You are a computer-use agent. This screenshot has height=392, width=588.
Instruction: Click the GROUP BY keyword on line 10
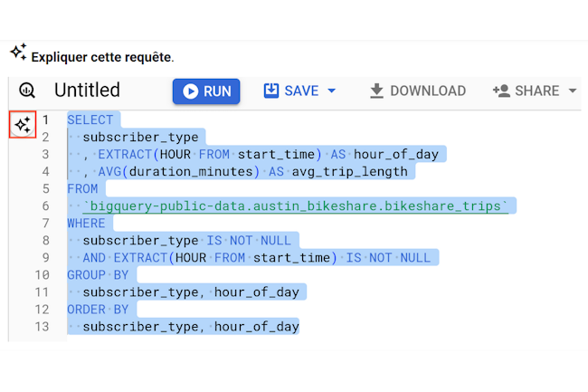(98, 275)
